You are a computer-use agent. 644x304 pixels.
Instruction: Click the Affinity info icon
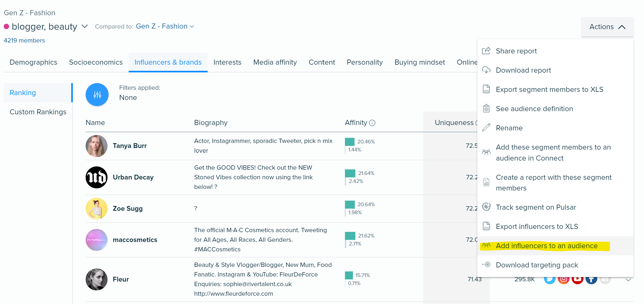point(372,123)
